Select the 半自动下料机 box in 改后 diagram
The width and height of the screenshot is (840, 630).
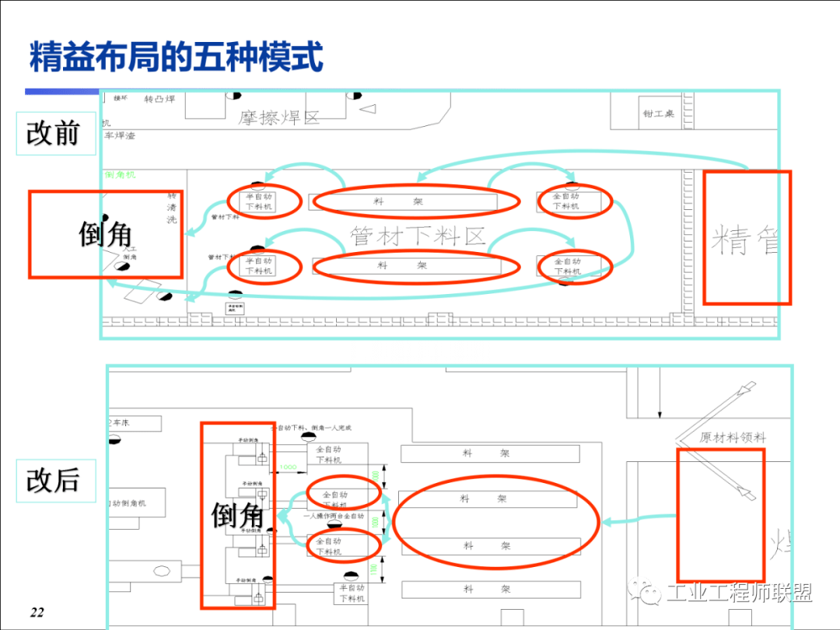(x=351, y=593)
